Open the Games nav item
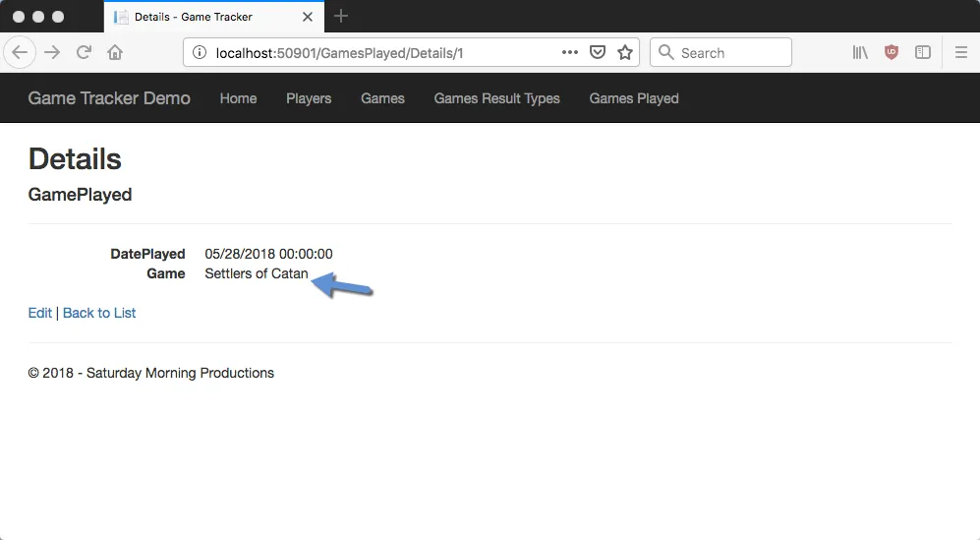980x540 pixels. pyautogui.click(x=382, y=98)
